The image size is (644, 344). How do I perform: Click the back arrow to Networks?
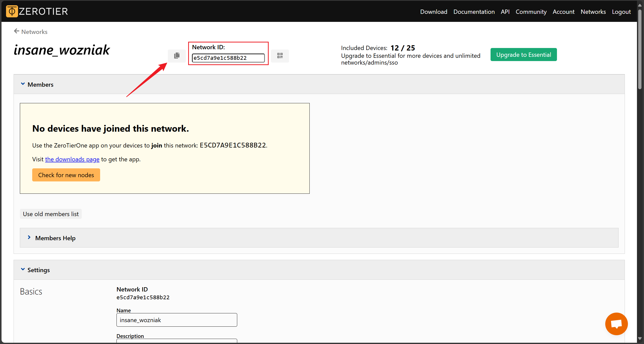click(17, 31)
